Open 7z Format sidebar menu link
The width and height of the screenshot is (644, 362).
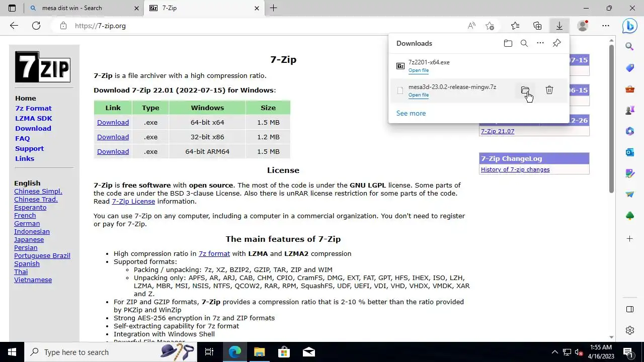click(x=33, y=108)
